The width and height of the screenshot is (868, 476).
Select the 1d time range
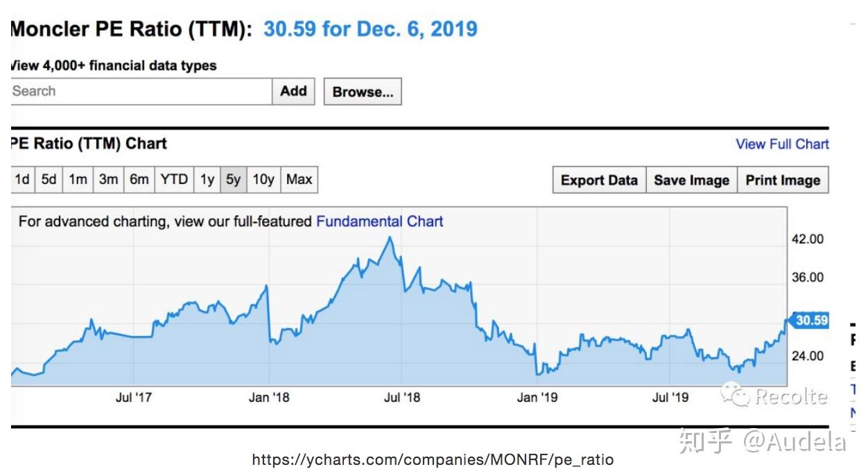[22, 180]
